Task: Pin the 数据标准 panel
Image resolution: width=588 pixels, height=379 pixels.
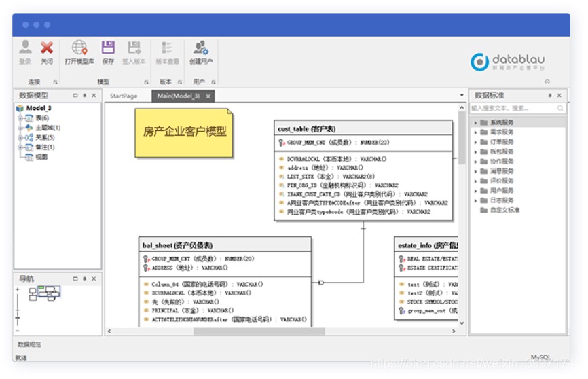Action: (550, 95)
